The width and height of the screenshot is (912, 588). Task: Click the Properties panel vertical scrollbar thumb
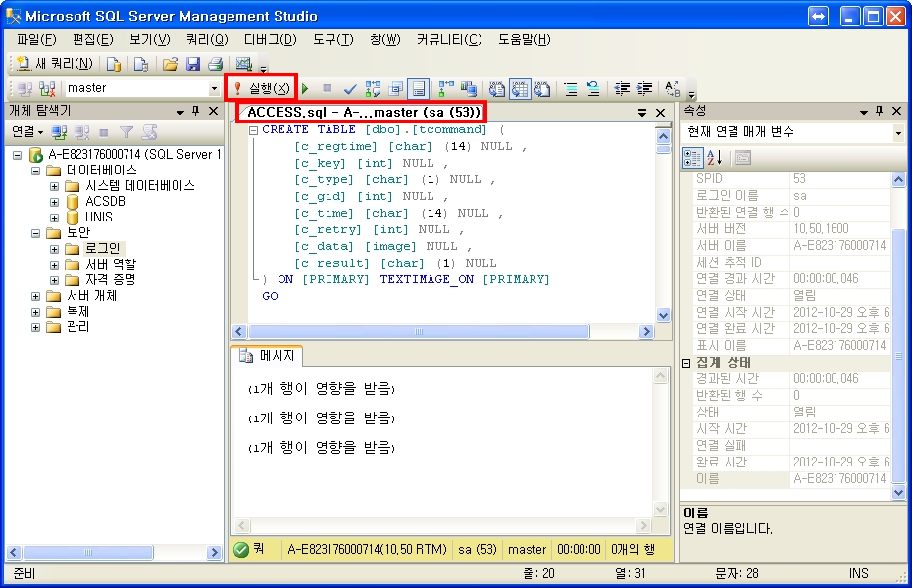click(898, 356)
